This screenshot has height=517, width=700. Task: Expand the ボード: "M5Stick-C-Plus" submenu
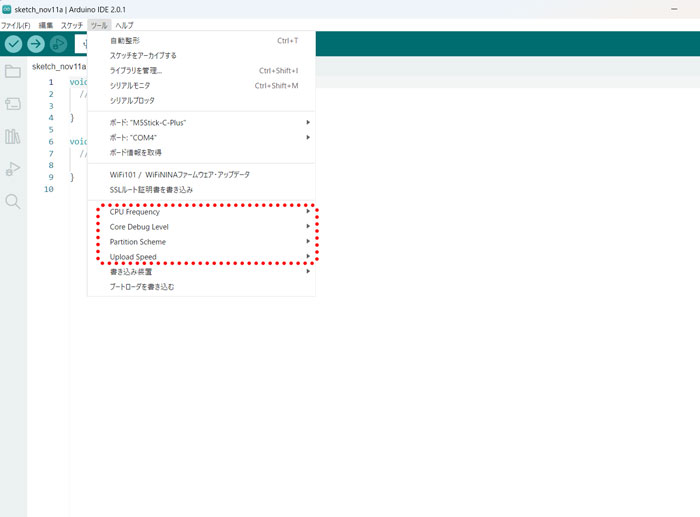click(x=201, y=122)
